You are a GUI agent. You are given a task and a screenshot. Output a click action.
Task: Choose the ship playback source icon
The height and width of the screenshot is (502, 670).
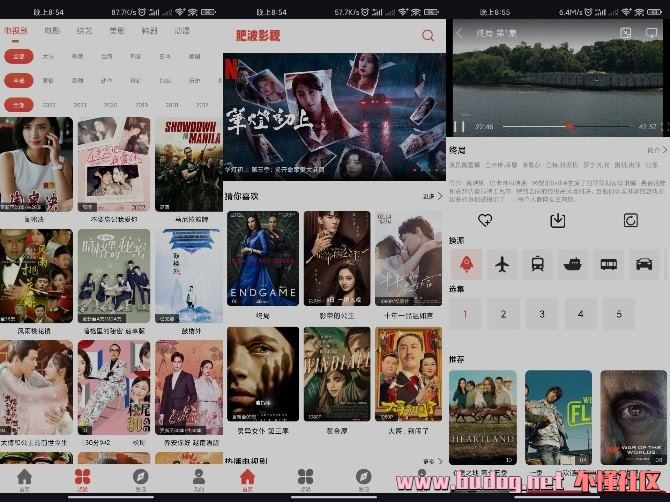coord(572,264)
